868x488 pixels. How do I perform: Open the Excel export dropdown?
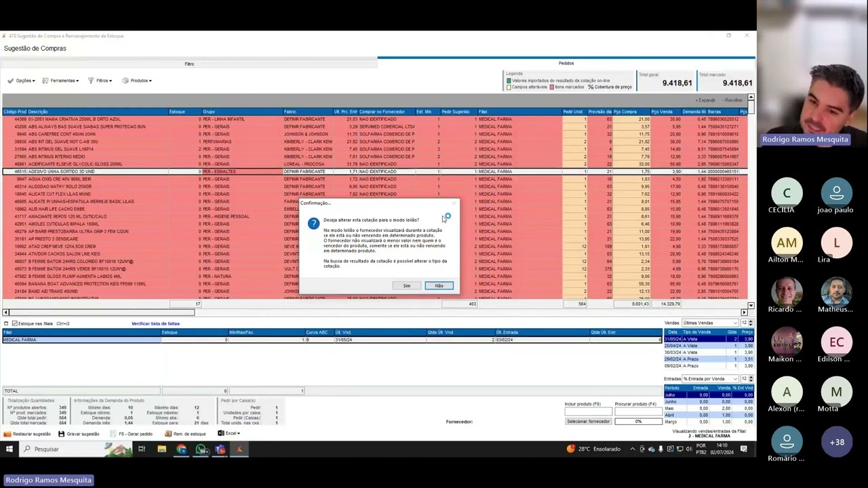(229, 434)
